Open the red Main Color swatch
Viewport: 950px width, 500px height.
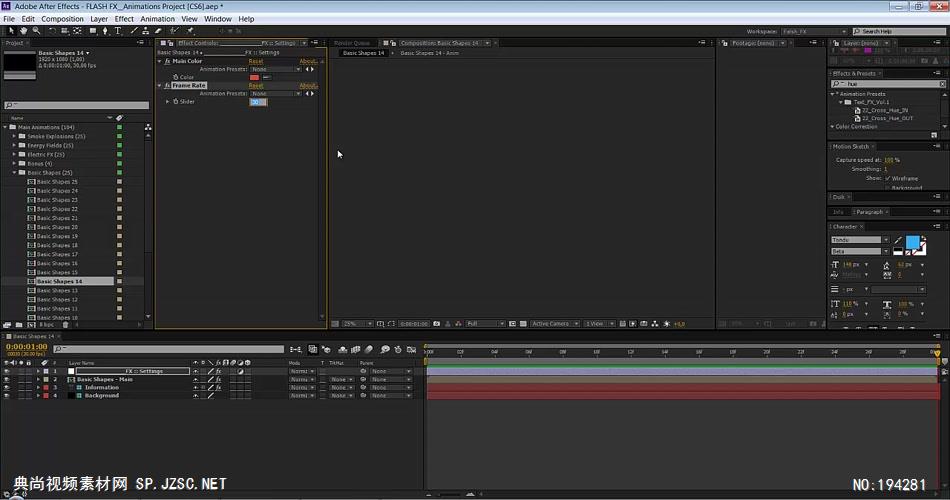(254, 77)
